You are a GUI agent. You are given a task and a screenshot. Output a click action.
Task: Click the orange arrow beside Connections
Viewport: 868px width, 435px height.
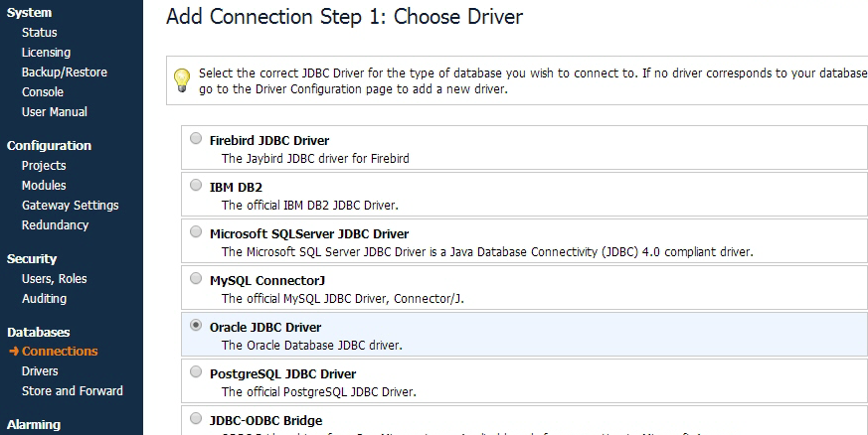pos(14,351)
